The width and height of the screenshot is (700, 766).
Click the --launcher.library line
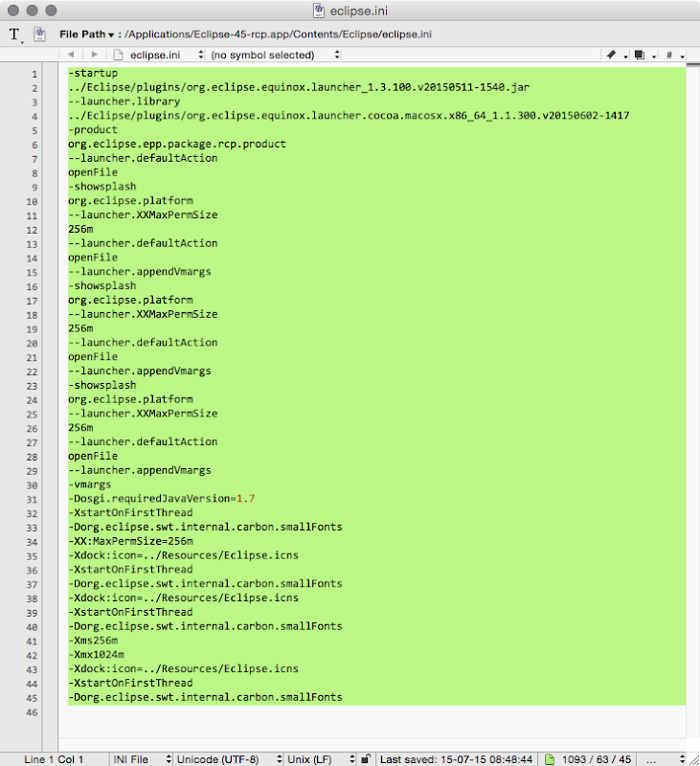pos(124,101)
